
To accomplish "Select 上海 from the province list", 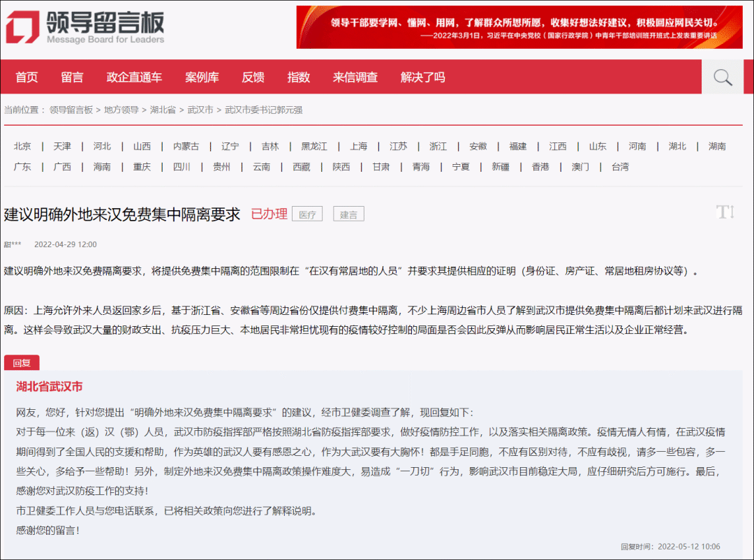I will tap(358, 146).
